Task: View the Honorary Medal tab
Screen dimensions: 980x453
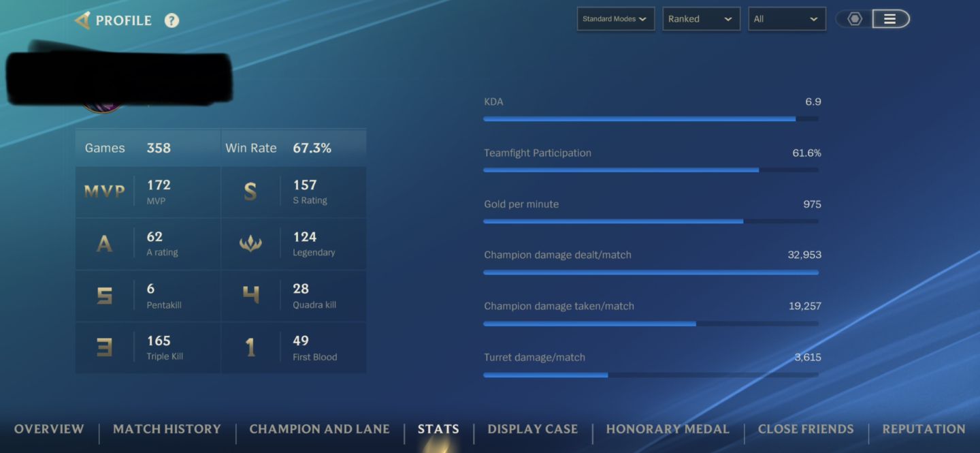Action: (668, 429)
